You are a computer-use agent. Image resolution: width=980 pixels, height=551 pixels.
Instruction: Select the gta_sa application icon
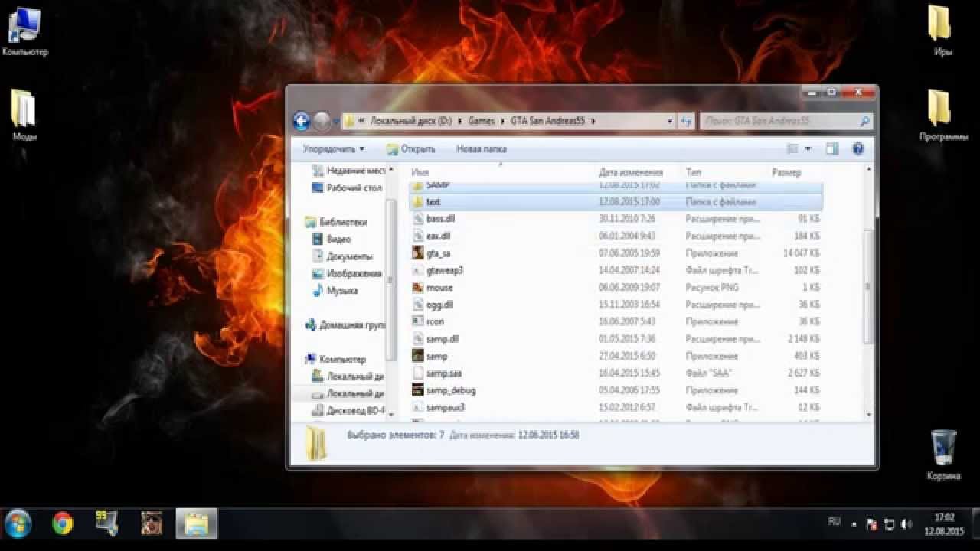[418, 253]
